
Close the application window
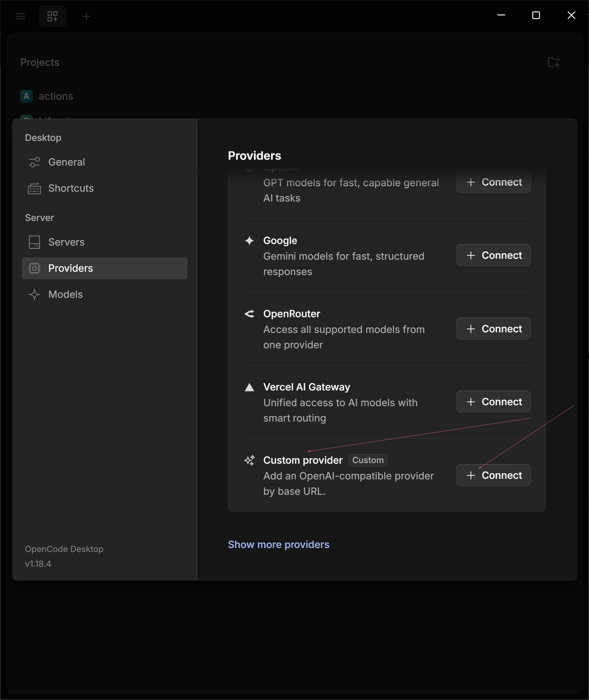(x=571, y=15)
